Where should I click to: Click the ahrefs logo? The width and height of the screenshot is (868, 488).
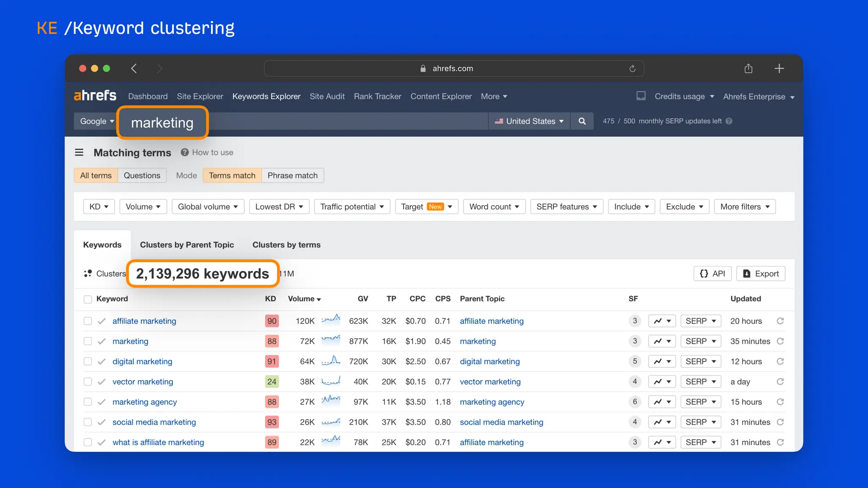pos(95,96)
